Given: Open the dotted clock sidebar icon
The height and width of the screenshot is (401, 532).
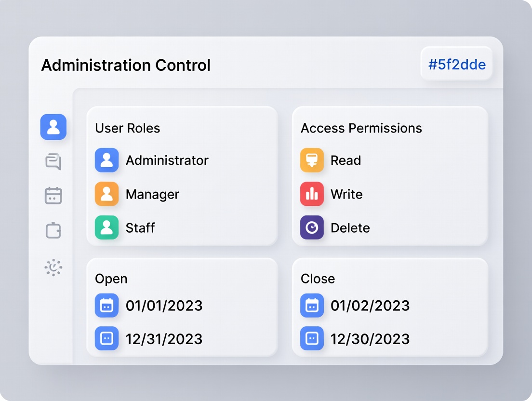Looking at the screenshot, I should [53, 267].
